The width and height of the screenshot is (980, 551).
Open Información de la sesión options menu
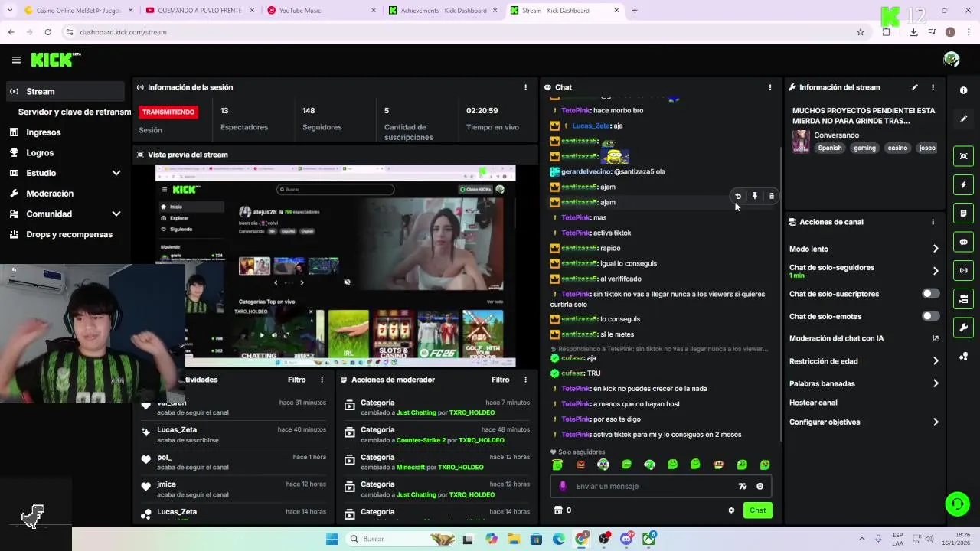click(525, 87)
